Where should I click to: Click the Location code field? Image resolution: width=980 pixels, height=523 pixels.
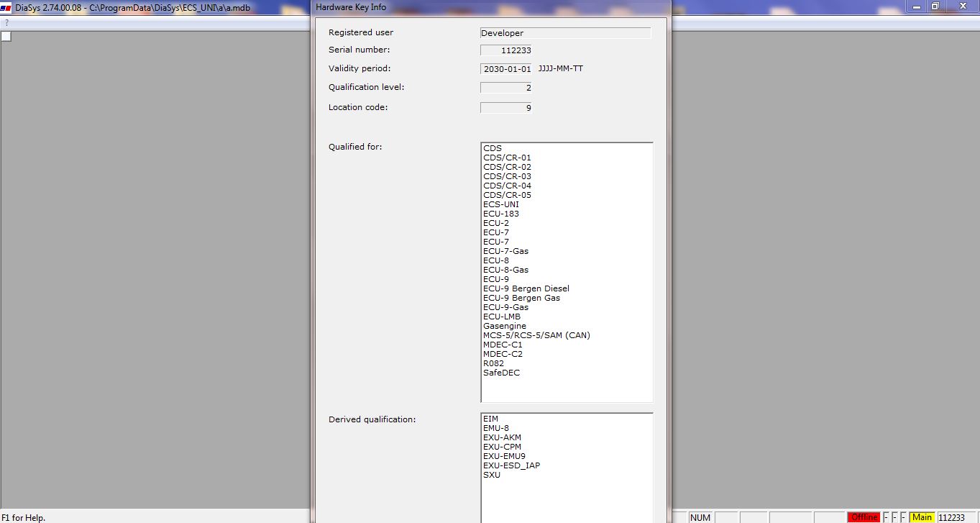[506, 108]
